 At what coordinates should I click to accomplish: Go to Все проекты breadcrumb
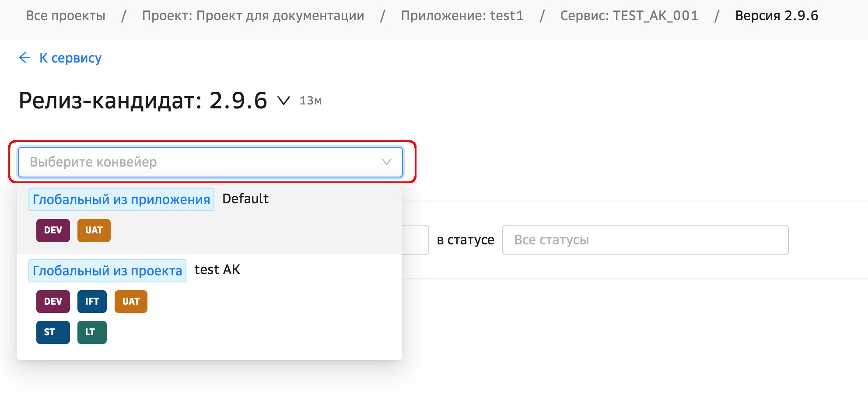(66, 16)
